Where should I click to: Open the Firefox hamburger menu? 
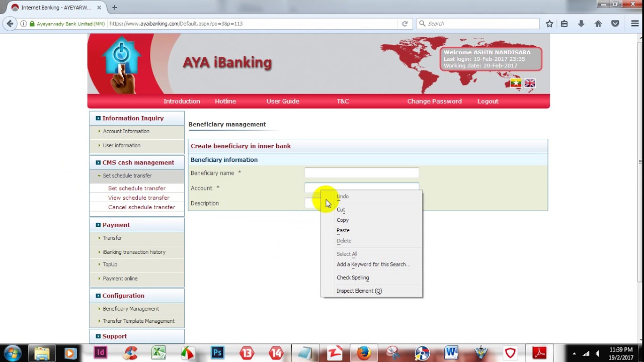click(635, 24)
